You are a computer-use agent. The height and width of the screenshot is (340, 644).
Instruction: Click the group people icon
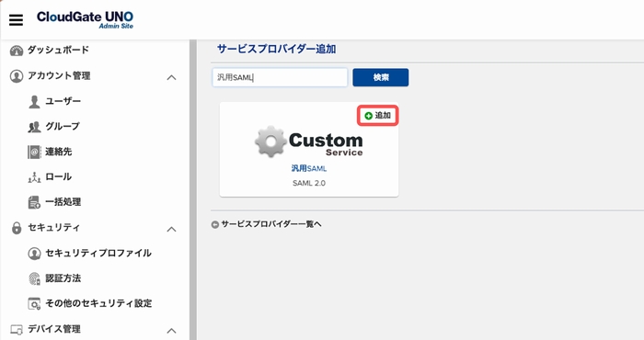point(35,127)
